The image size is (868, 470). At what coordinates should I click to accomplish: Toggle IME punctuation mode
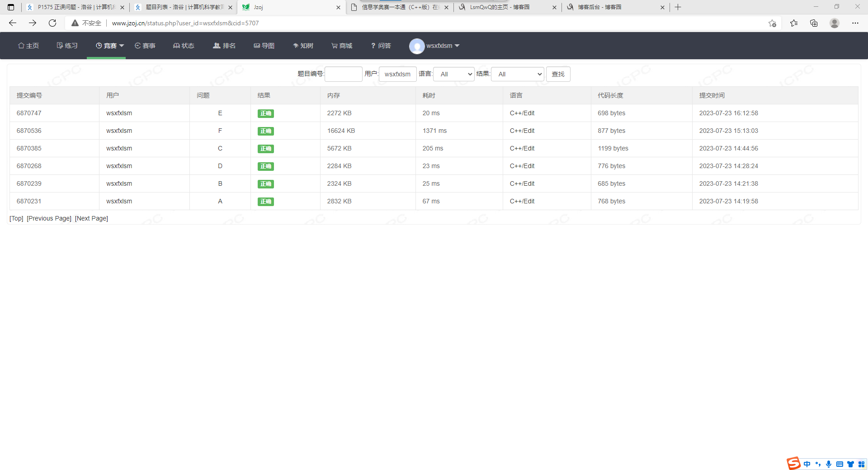[818, 464]
